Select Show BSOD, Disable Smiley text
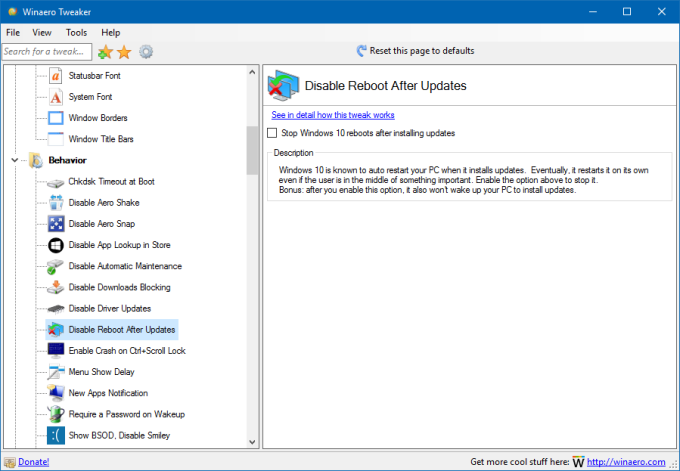Image resolution: width=680 pixels, height=471 pixels. point(119,435)
